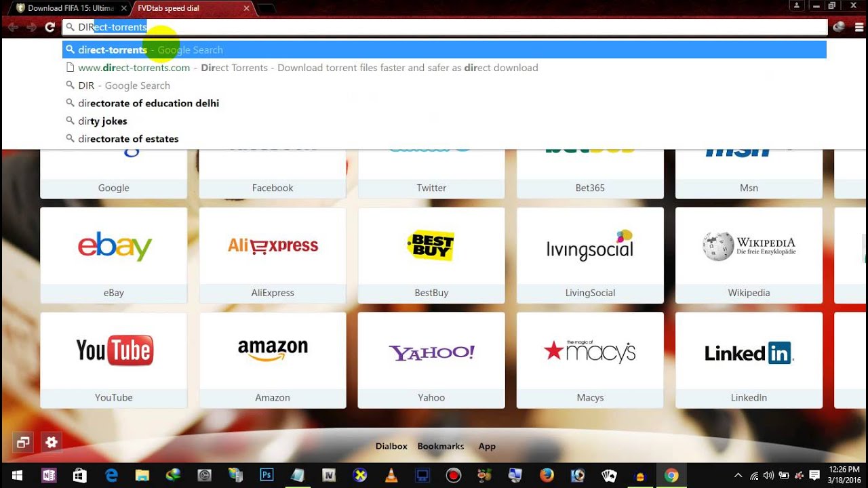Open the Bet365 speed dial tile

(590, 174)
